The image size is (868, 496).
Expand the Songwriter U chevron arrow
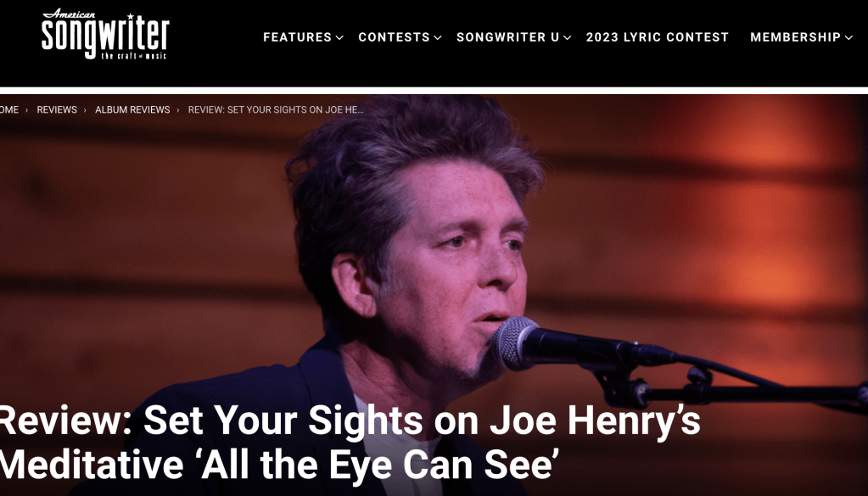(568, 37)
